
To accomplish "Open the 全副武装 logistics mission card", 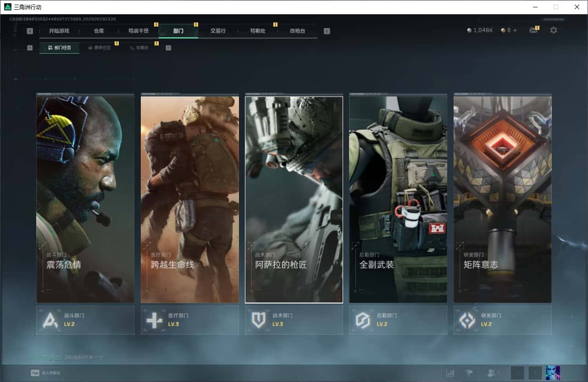I will (398, 199).
